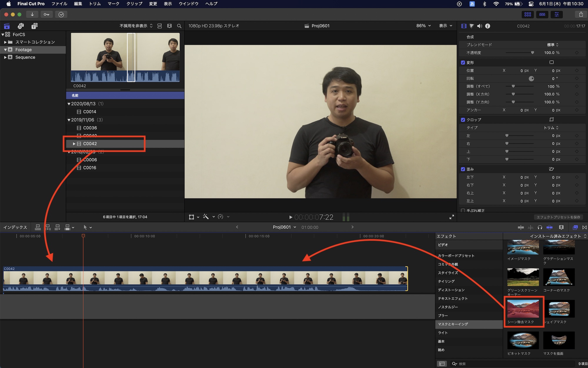Switch to the Audio inspector speaker icon
588x368 pixels.
tap(480, 26)
